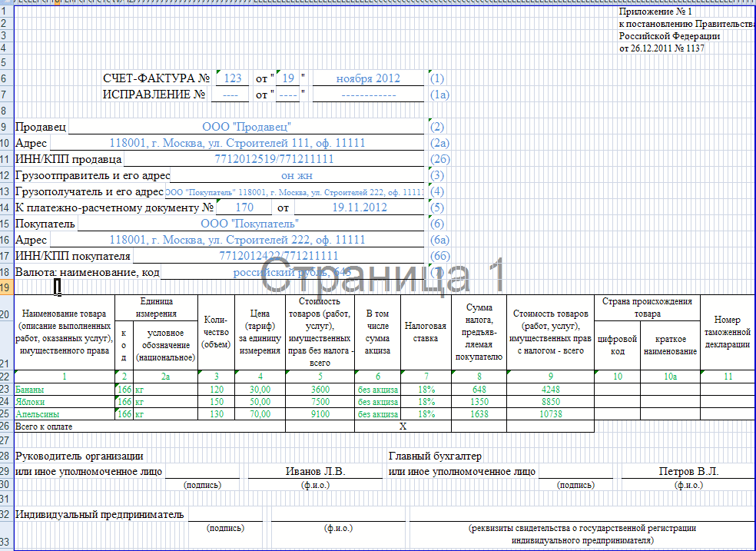Click 'Налоговая ставка' column header
Viewport: 756px width, 551px height.
point(426,332)
